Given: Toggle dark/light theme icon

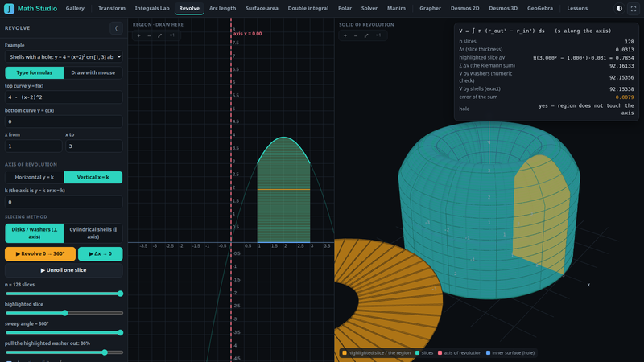Looking at the screenshot, I should 619,8.
